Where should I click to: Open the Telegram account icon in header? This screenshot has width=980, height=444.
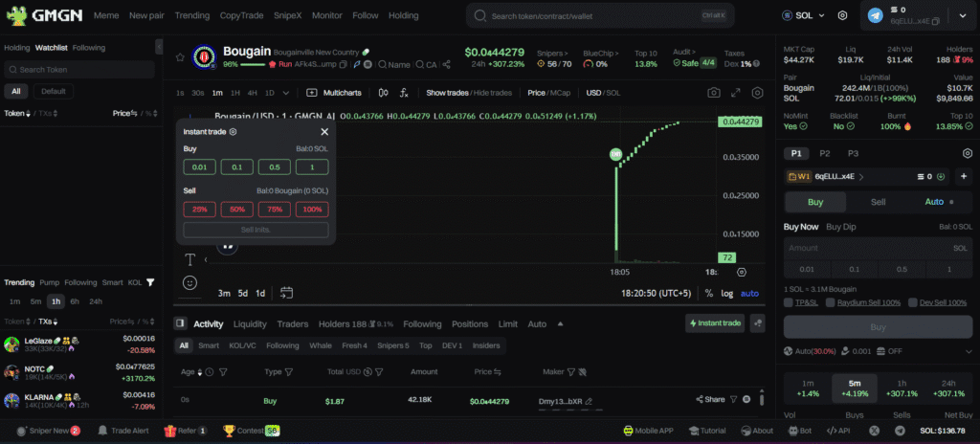(876, 15)
